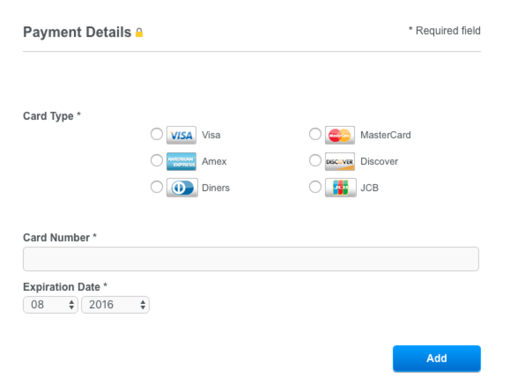Select the Visa radio button

coord(157,134)
